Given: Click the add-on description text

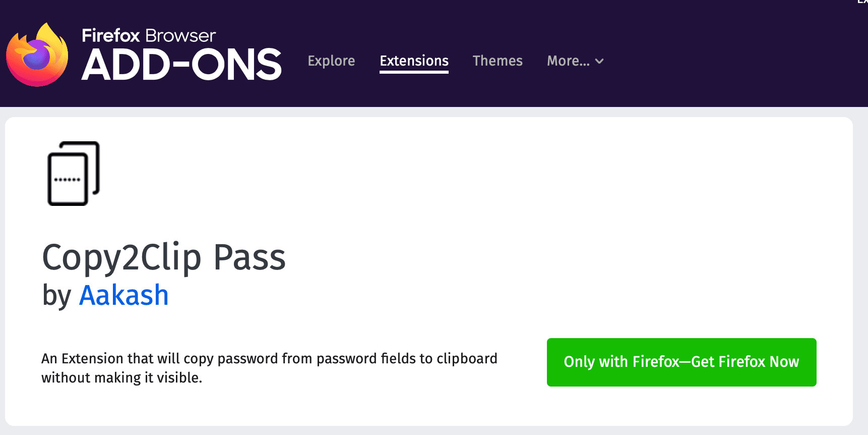Looking at the screenshot, I should 269,367.
